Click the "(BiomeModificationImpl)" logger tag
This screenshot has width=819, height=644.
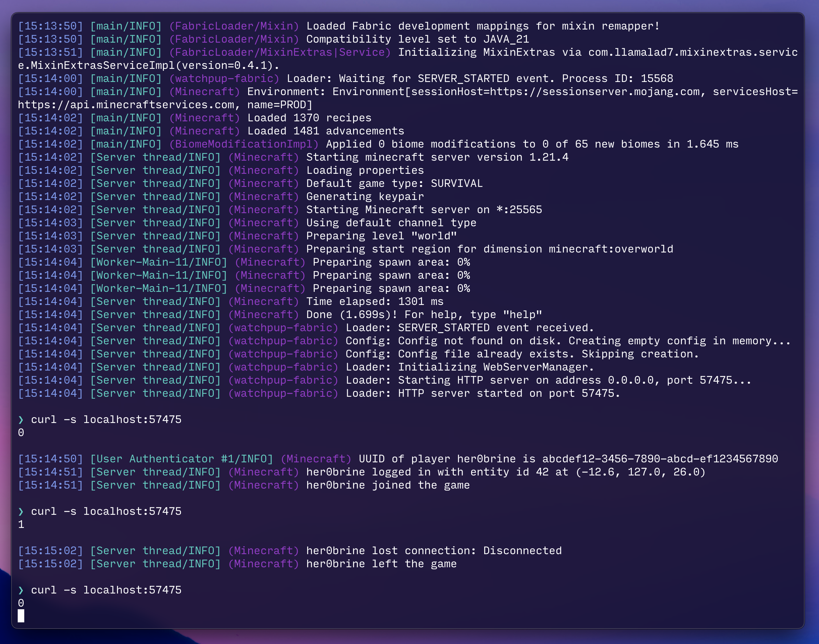pos(244,144)
